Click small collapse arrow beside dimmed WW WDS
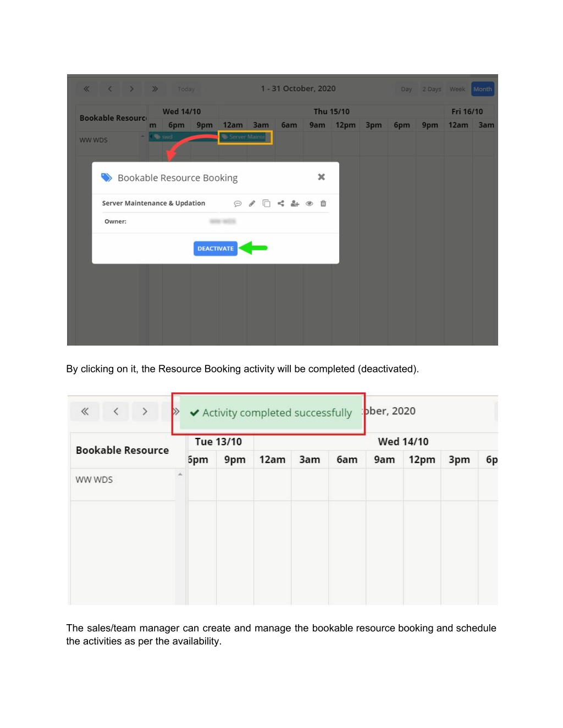 click(x=142, y=136)
